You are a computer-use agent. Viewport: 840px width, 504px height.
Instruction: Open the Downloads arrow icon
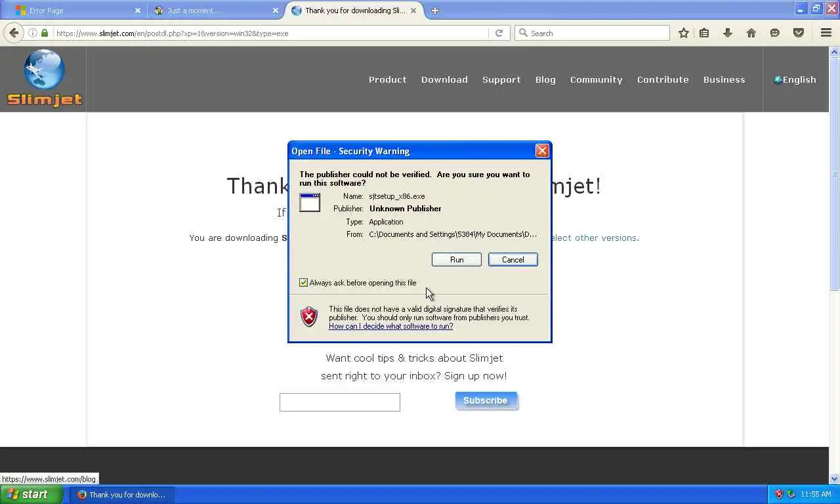[x=728, y=33]
